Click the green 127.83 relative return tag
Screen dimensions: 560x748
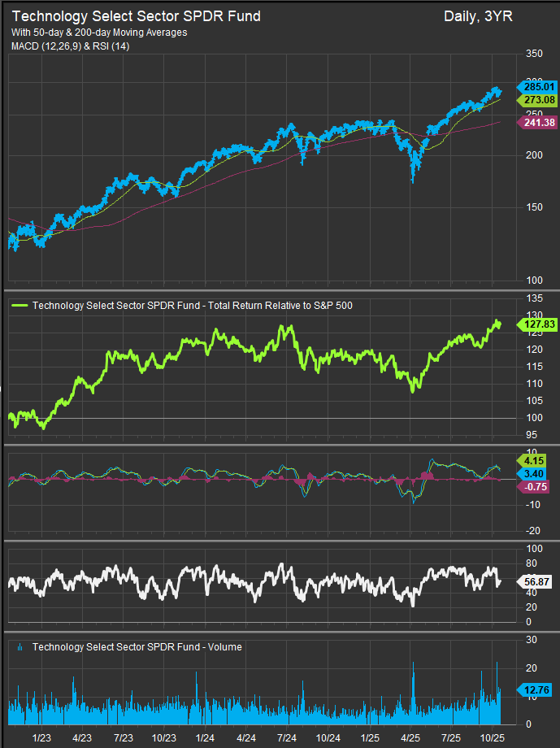click(538, 323)
